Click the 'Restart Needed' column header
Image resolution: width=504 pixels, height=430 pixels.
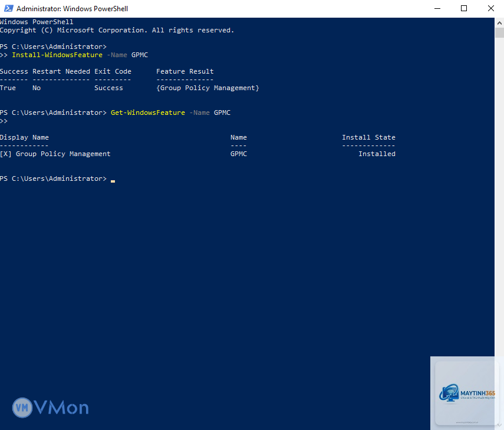point(61,71)
